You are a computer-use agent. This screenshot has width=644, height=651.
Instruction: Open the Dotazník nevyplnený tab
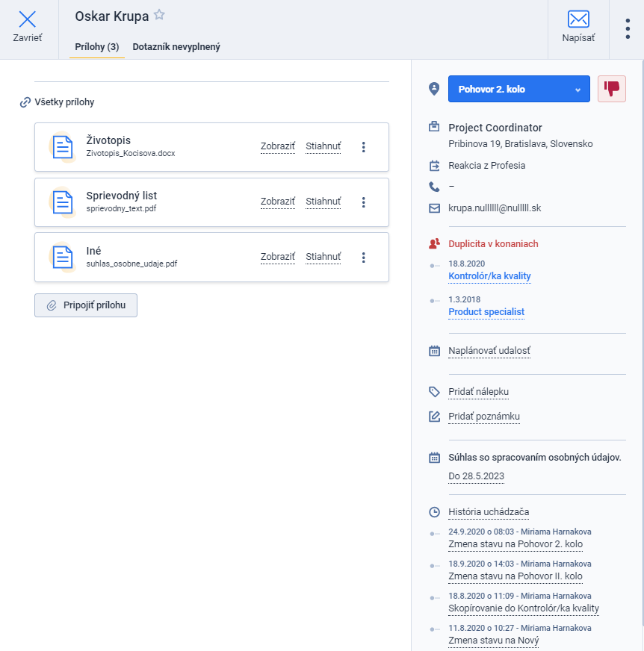(176, 47)
